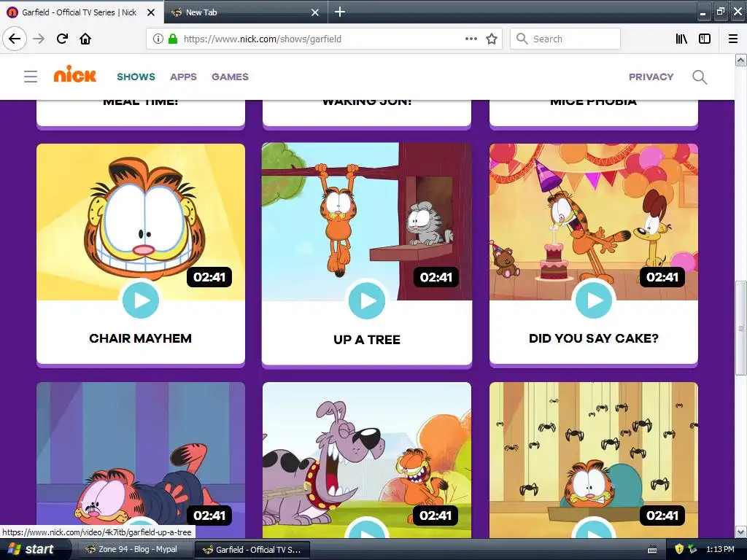
Task: Open the SHOWS navigation item
Action: 136,77
